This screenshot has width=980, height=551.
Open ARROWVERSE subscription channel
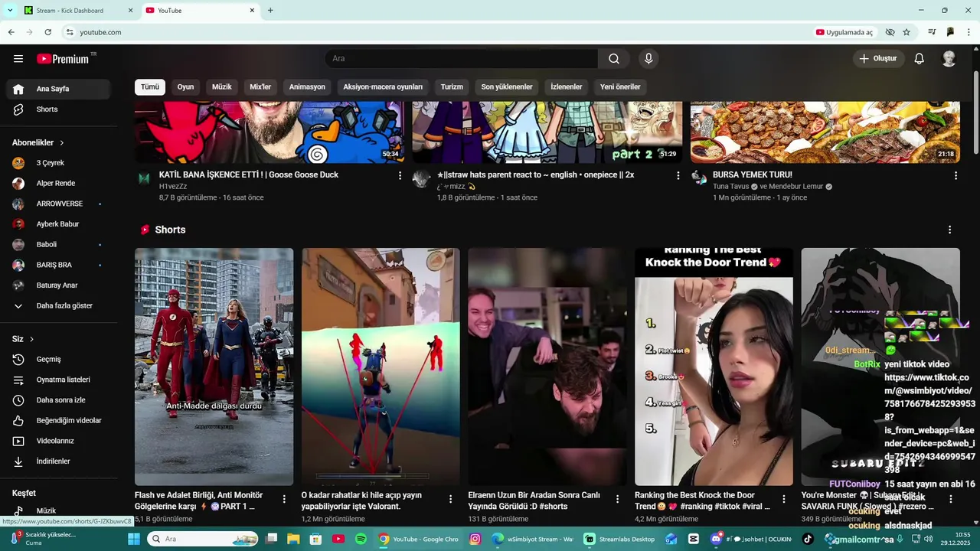pyautogui.click(x=58, y=204)
